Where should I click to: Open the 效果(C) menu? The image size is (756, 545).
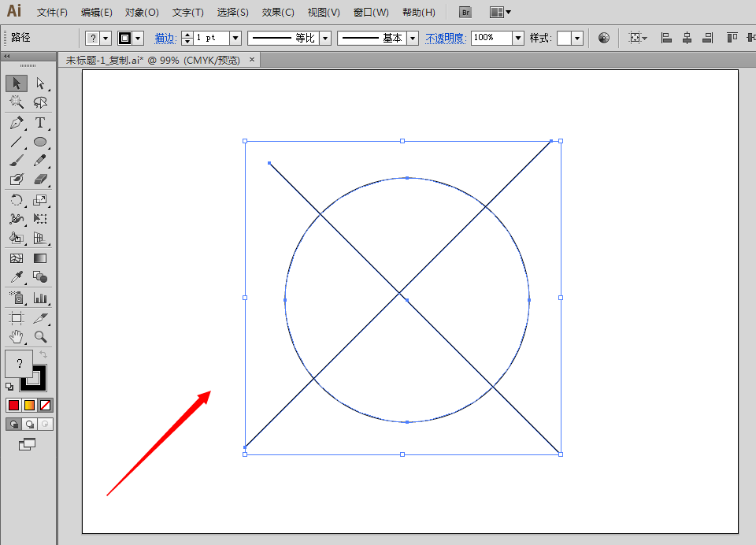278,13
